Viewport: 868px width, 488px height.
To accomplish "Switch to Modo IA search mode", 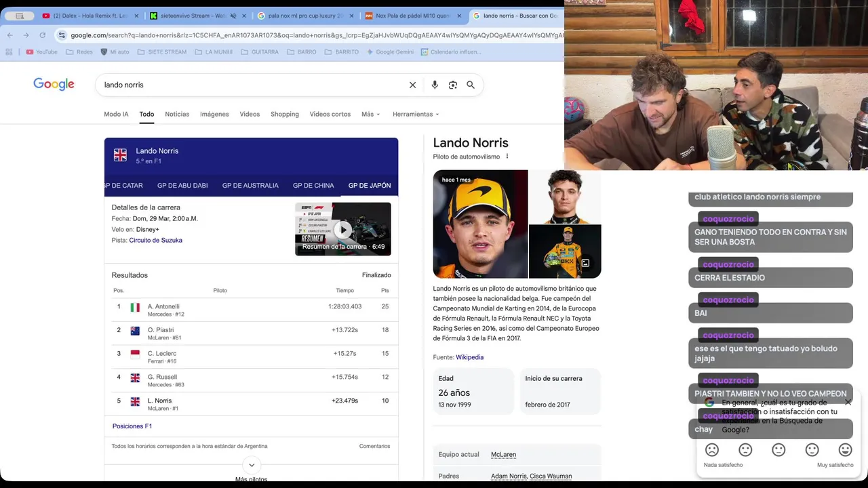I will pyautogui.click(x=116, y=114).
